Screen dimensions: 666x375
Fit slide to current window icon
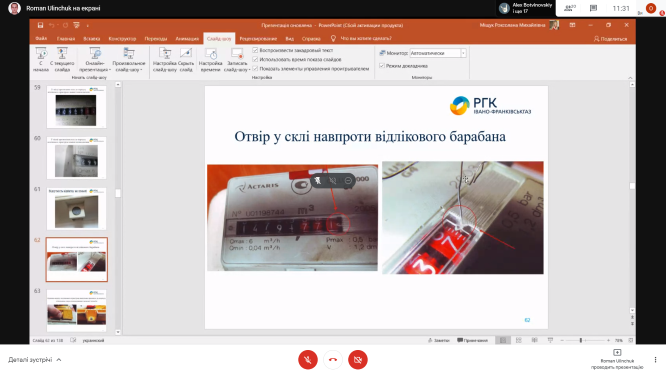(631, 340)
